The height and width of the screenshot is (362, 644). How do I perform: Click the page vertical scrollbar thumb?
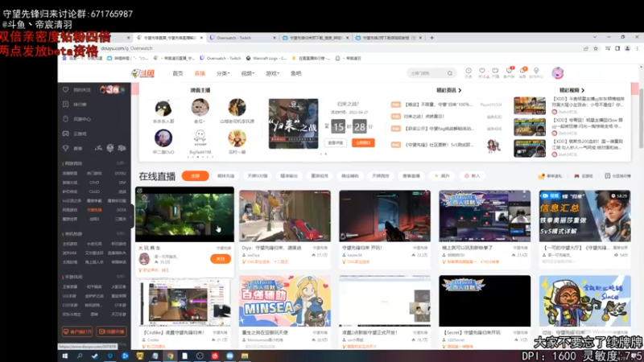point(641,119)
